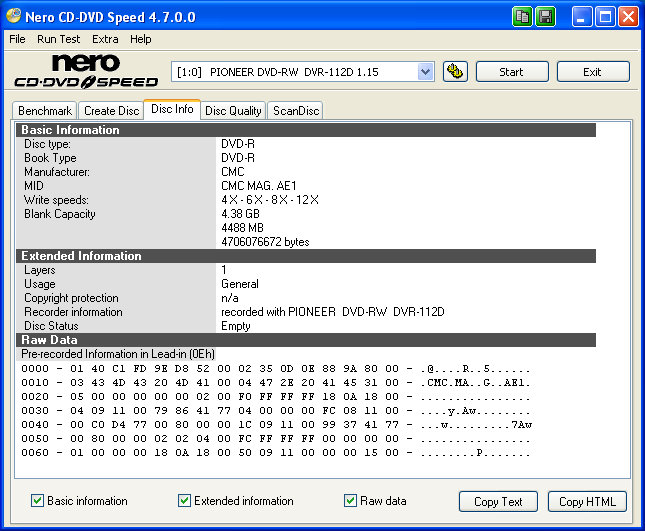Switch to the Benchmark tab

click(x=45, y=111)
